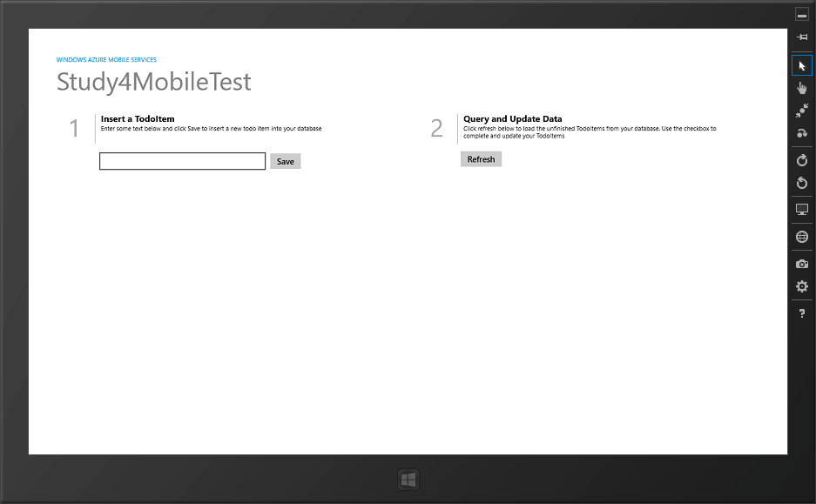Image resolution: width=816 pixels, height=504 pixels.
Task: Click the 'Insert a TodoItem' heading
Action: (138, 118)
